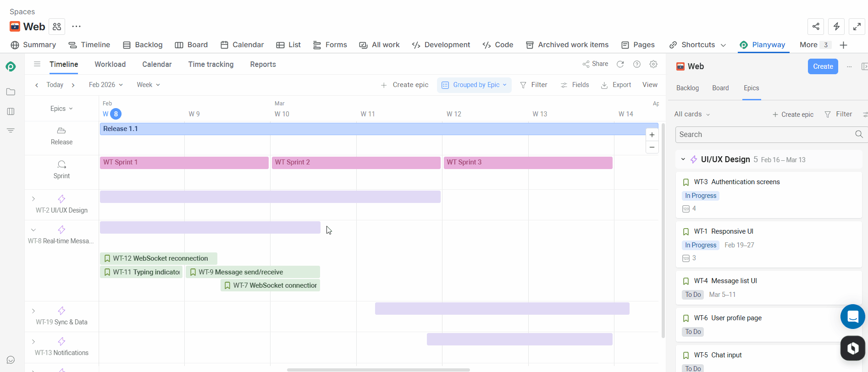Go to next period with right arrow
Screen dimensions: 868x372
[73, 85]
